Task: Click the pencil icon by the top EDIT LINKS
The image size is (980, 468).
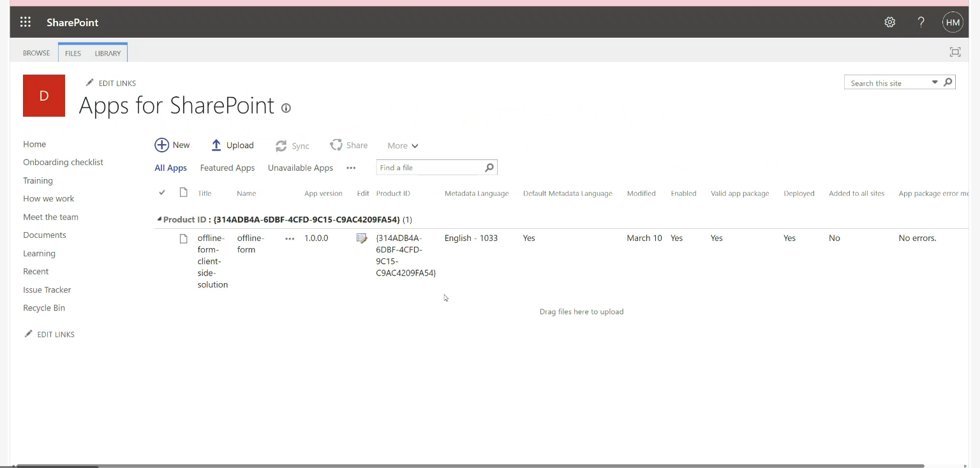Action: [90, 83]
